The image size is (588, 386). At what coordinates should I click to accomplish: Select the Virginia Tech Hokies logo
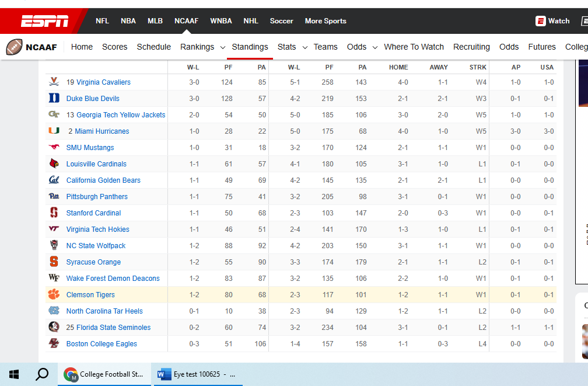54,229
